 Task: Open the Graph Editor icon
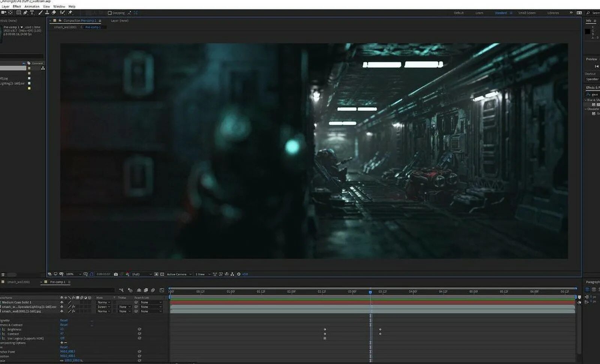pos(162,290)
